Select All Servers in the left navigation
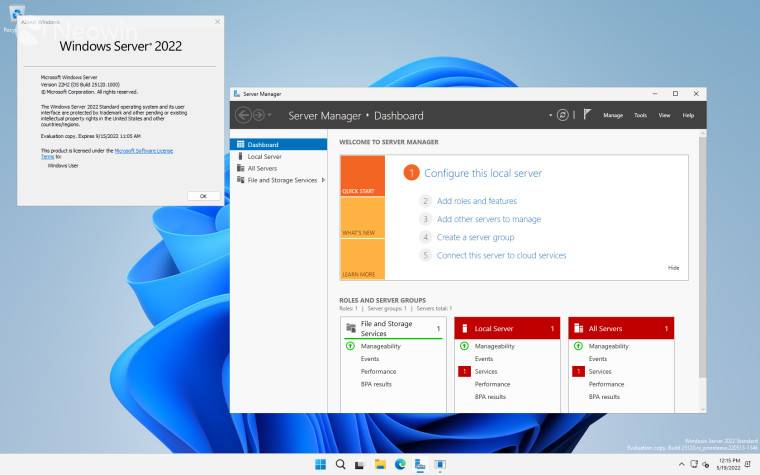 [279, 168]
